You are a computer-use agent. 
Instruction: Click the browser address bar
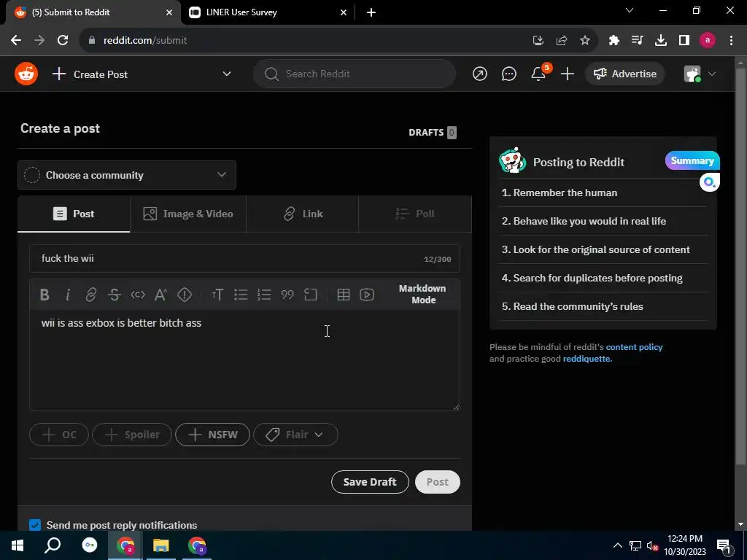[x=305, y=41]
